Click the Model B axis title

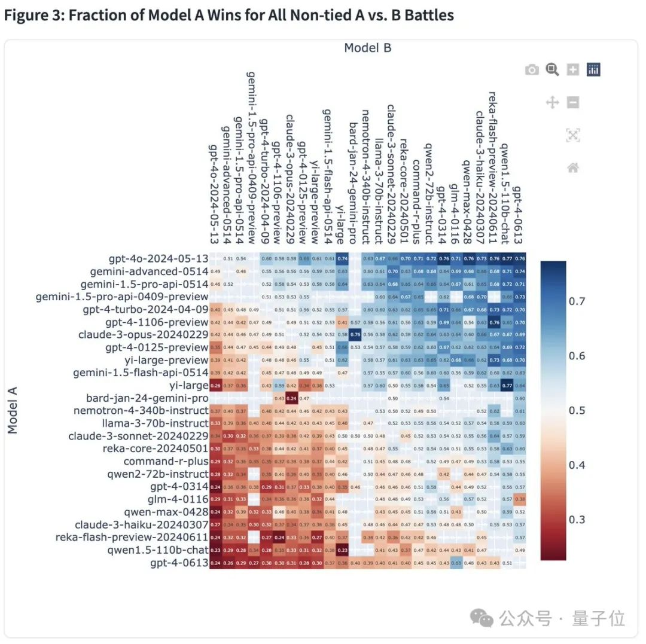coord(367,48)
